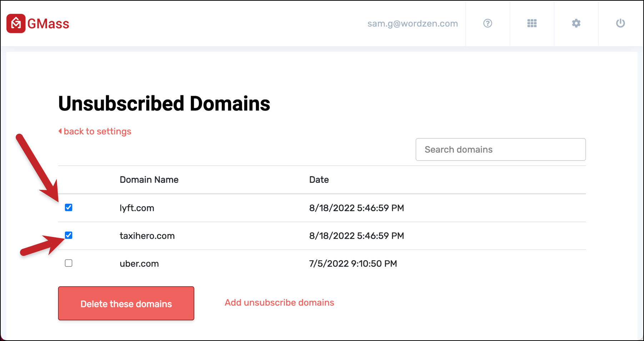
Task: Select the uber.com domain name
Action: pyautogui.click(x=139, y=264)
